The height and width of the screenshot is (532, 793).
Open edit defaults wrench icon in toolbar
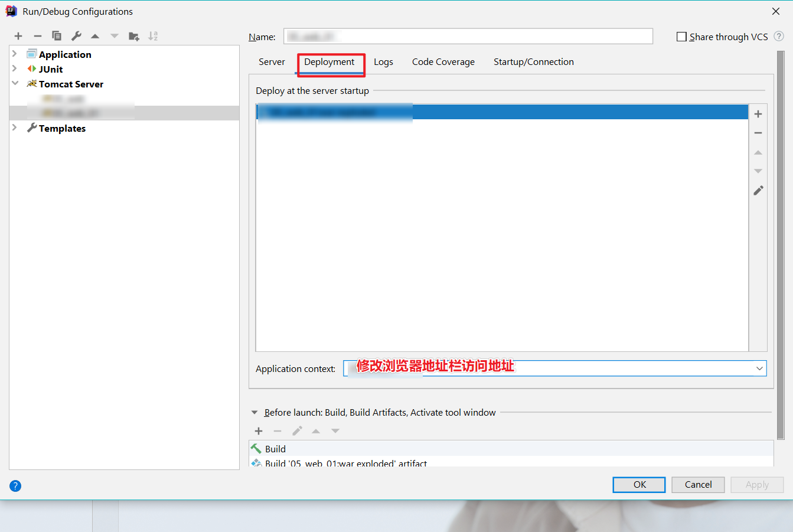[x=76, y=36]
